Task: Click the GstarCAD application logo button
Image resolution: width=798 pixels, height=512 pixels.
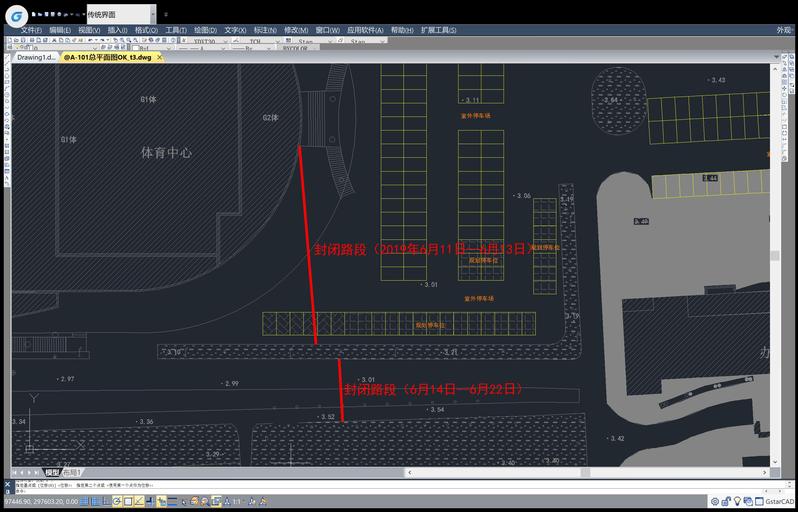Action: [x=16, y=15]
